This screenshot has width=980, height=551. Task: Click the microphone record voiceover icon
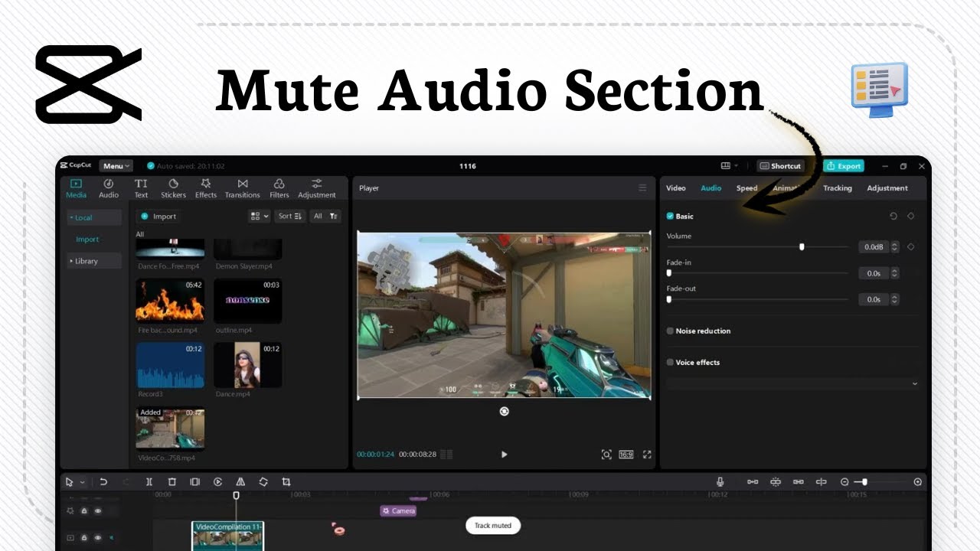tap(720, 482)
